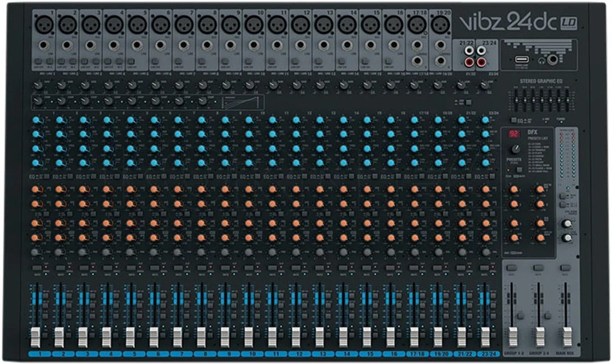Select the 17/18 XLR mic input

point(417,25)
